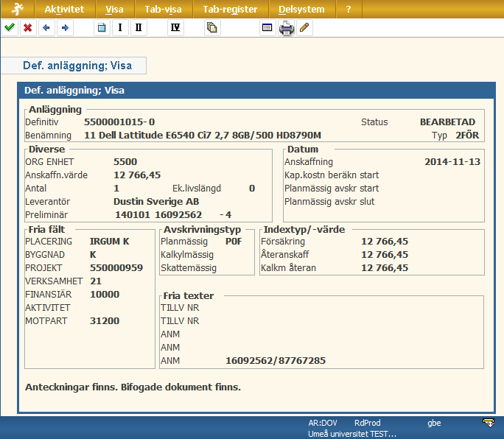The width and height of the screenshot is (504, 439).
Task: Click the Umeå universitet TEST status text
Action: pyautogui.click(x=352, y=434)
